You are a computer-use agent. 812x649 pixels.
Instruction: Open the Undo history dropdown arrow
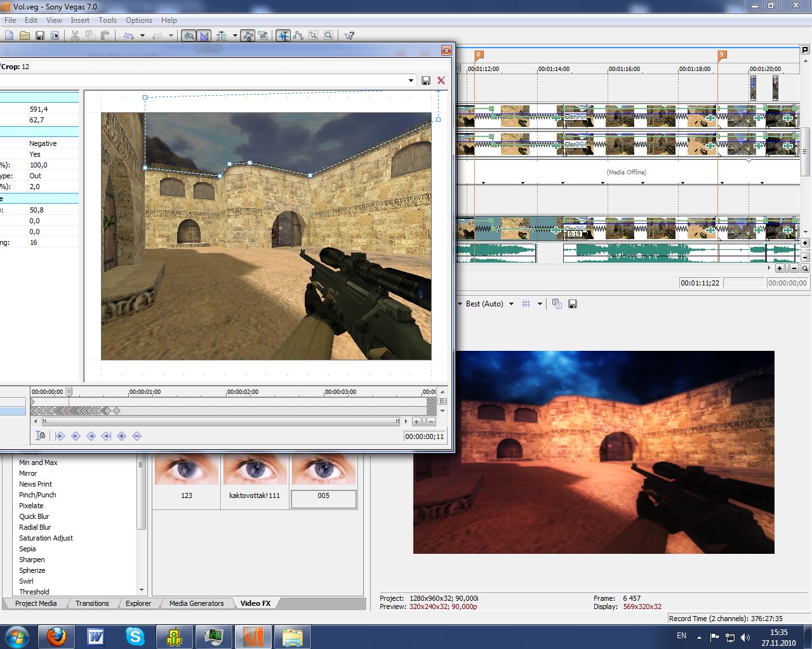pos(142,36)
